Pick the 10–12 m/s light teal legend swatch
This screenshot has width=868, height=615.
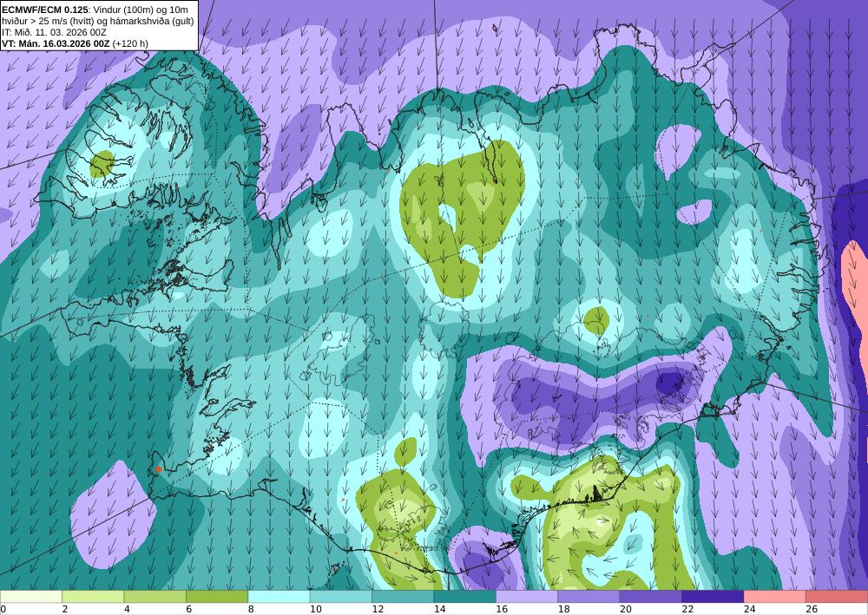341,597
